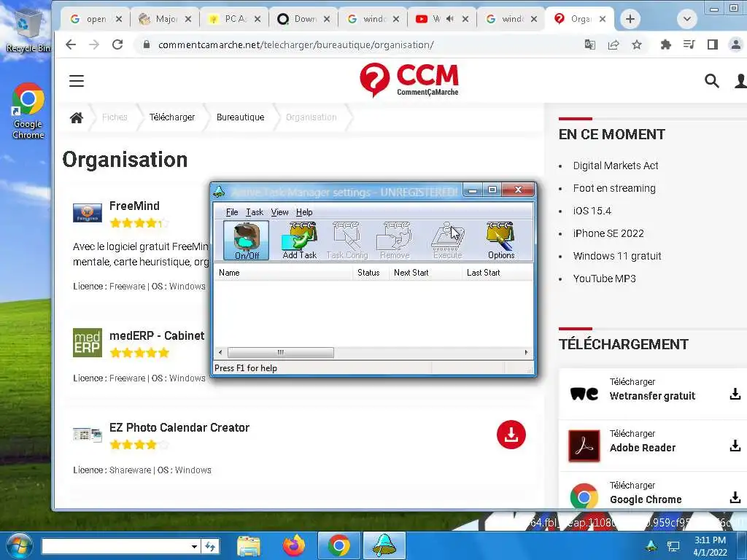Open the Digital Markets Act topic
747x560 pixels.
coord(616,166)
